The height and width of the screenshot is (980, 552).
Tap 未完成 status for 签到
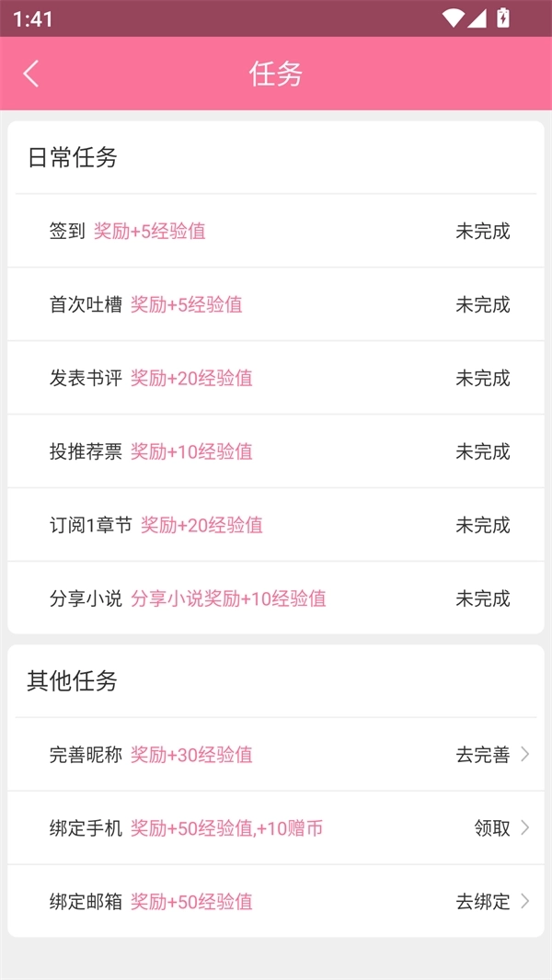tap(482, 231)
